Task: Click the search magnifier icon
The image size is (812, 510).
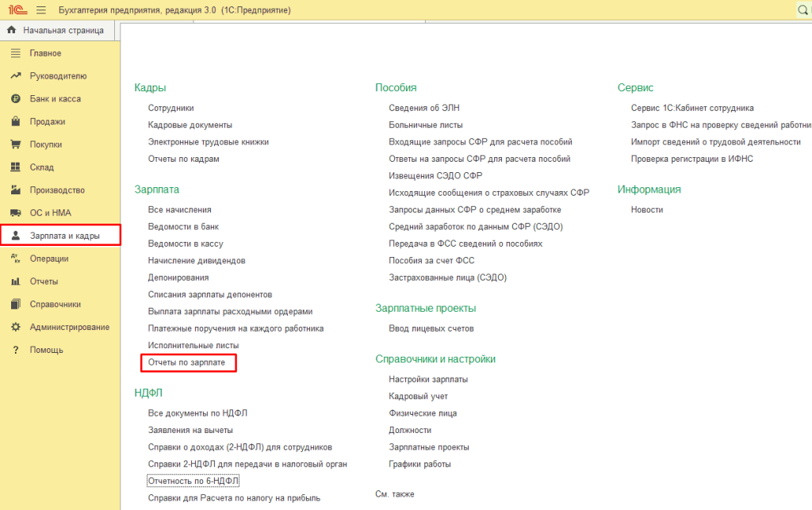Action: (802, 10)
